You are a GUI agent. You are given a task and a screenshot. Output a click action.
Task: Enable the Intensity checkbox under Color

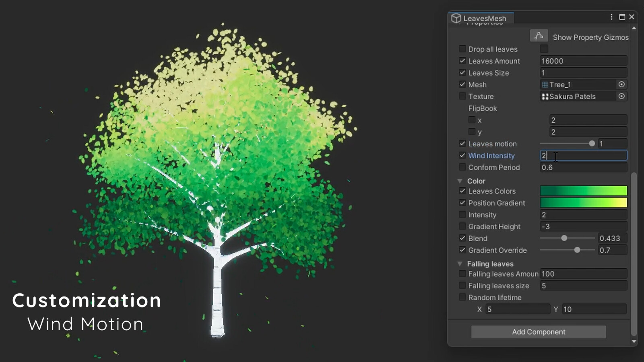coord(462,214)
